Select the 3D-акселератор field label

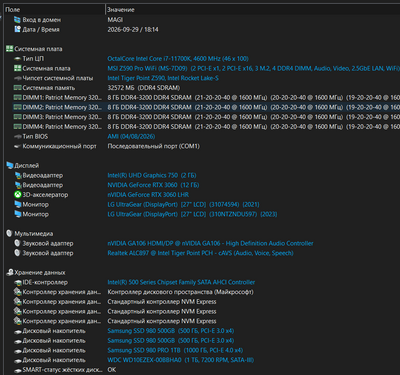45,195
